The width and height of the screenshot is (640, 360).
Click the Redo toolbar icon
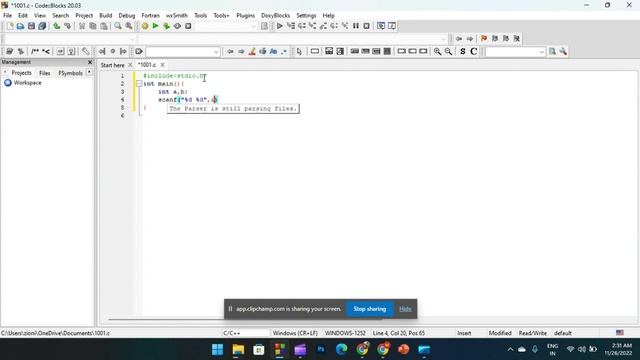pyautogui.click(x=67, y=26)
